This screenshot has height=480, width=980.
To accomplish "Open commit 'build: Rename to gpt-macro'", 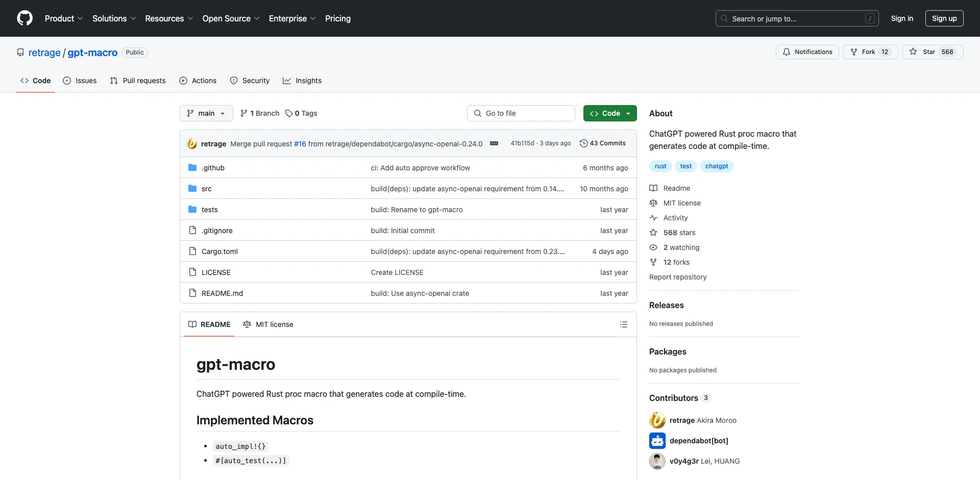I will pyautogui.click(x=416, y=210).
